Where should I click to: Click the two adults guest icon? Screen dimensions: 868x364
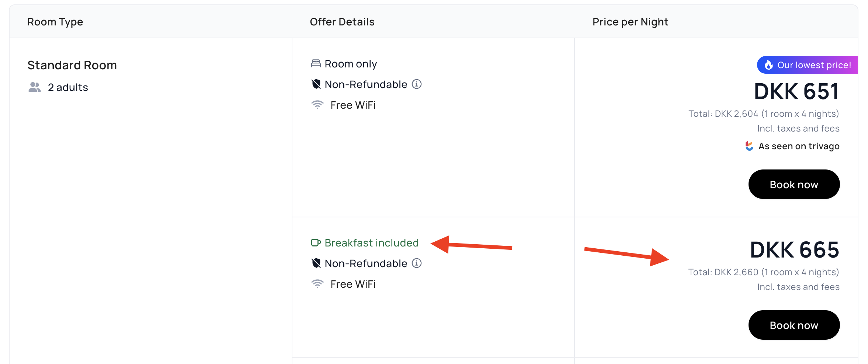click(x=35, y=87)
